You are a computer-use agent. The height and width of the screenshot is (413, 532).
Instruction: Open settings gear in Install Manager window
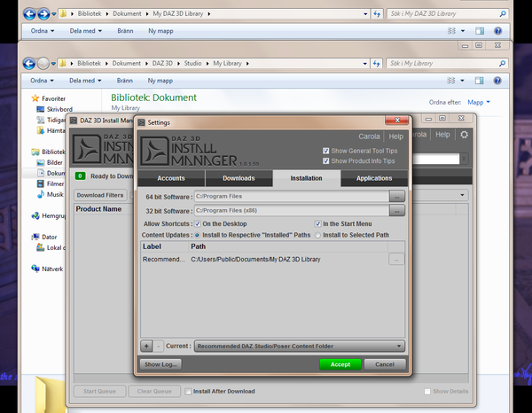tap(464, 135)
